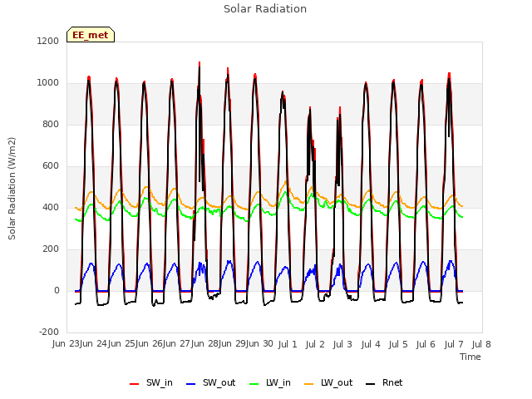Image resolution: width=532 pixels, height=399 pixels.
Task: Click the Jul 8 x-axis label
Action: click(x=481, y=345)
